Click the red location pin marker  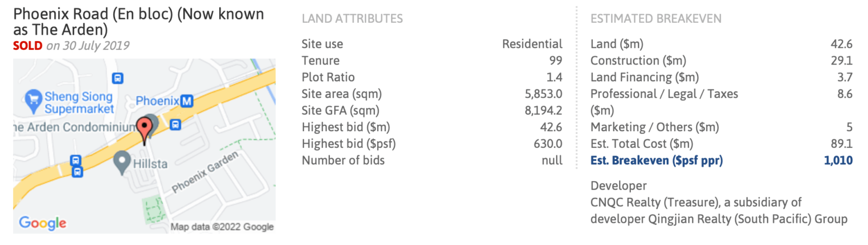(144, 128)
